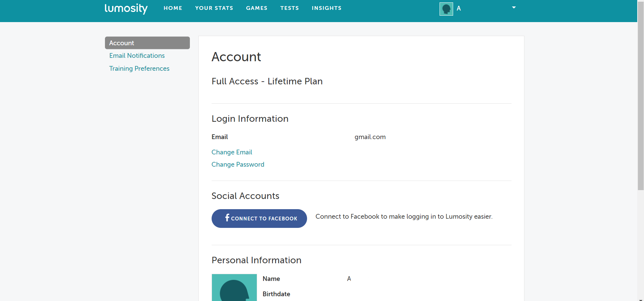Navigate to the Games section
Viewport: 644px width, 301px height.
(x=256, y=8)
